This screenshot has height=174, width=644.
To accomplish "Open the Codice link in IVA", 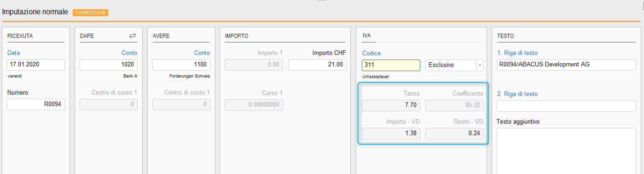I will pos(371,53).
